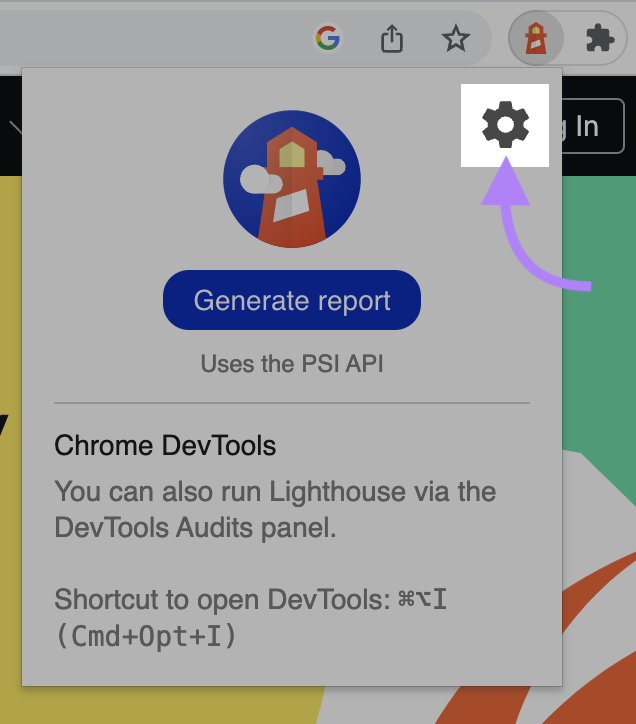The height and width of the screenshot is (724, 636).
Task: Click the green page area beside popup
Action: click(x=598, y=350)
